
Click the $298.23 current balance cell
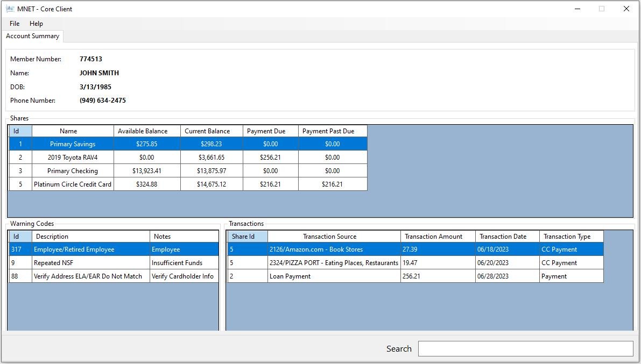coord(212,144)
